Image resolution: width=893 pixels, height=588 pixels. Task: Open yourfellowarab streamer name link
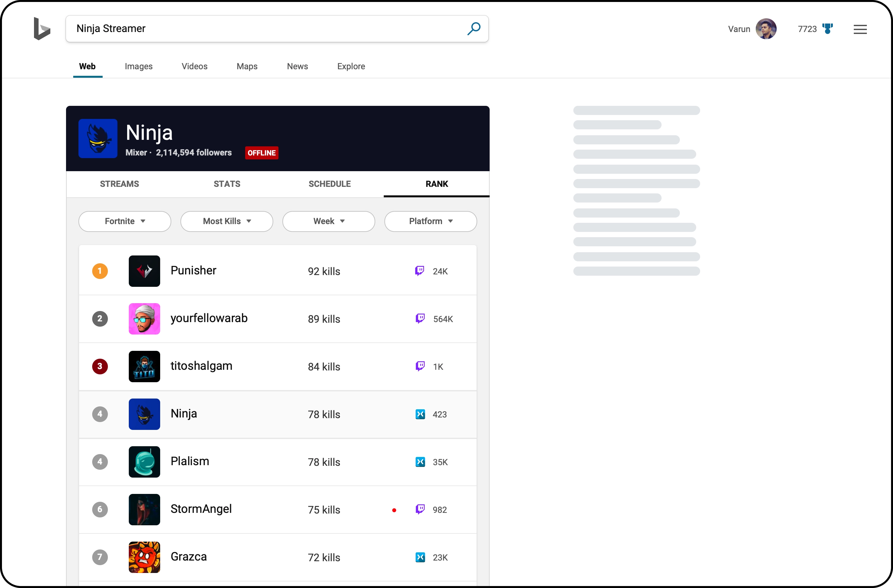pyautogui.click(x=209, y=318)
